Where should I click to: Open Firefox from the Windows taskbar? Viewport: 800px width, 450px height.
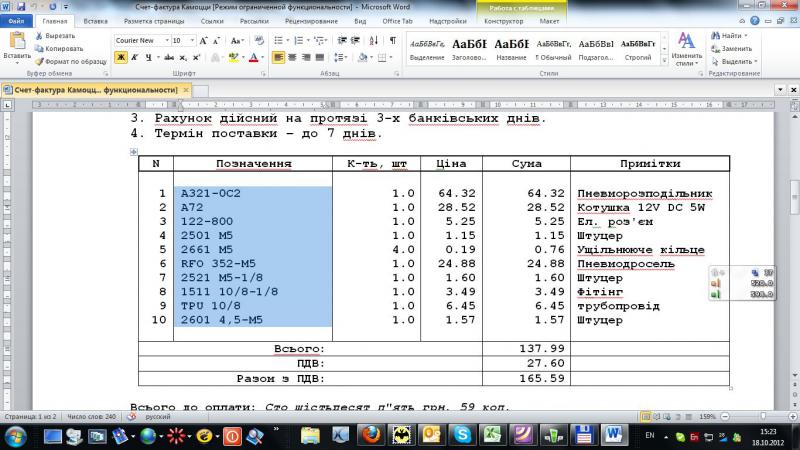point(371,435)
